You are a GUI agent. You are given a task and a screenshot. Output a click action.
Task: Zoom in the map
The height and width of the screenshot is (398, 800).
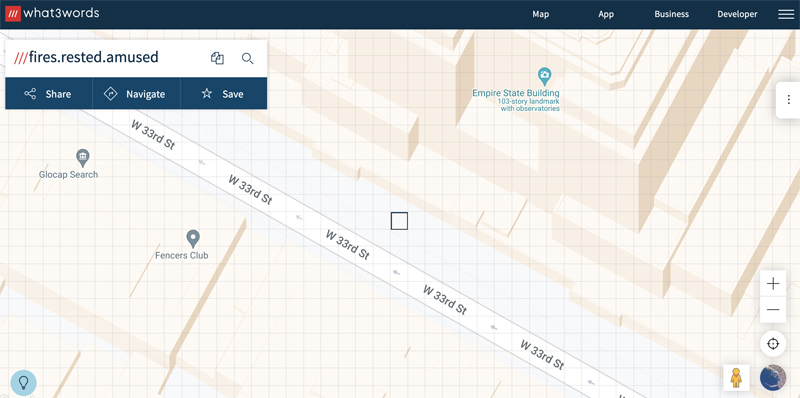click(773, 284)
